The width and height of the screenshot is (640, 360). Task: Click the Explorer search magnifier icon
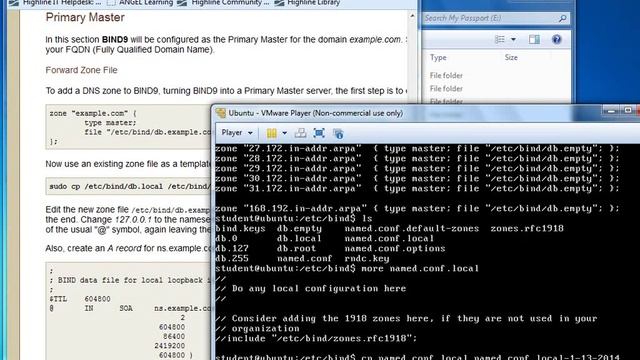pyautogui.click(x=562, y=18)
